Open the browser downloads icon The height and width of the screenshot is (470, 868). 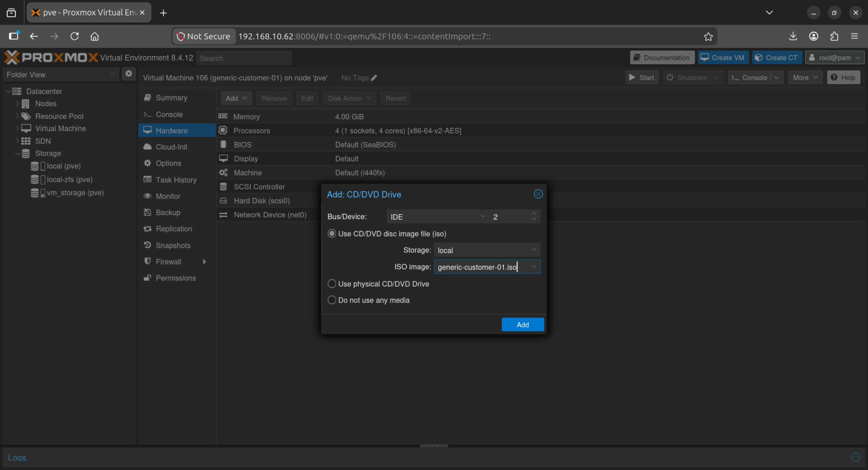tap(793, 36)
